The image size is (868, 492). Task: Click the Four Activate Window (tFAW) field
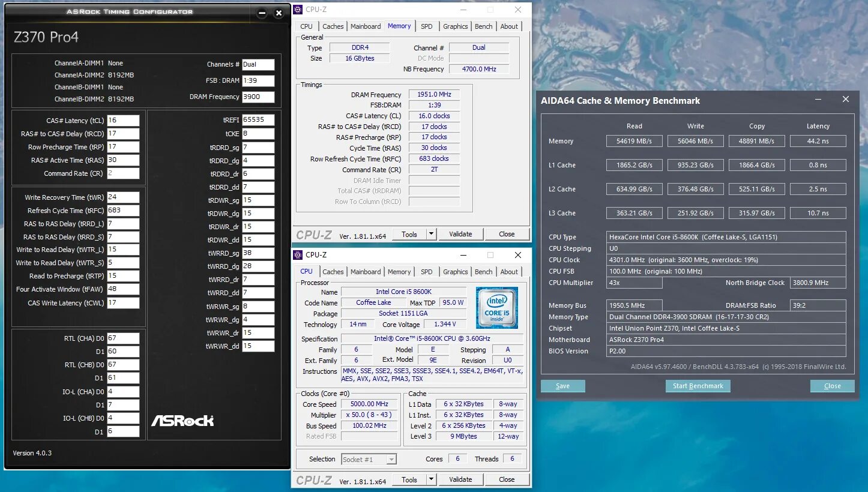tap(123, 289)
